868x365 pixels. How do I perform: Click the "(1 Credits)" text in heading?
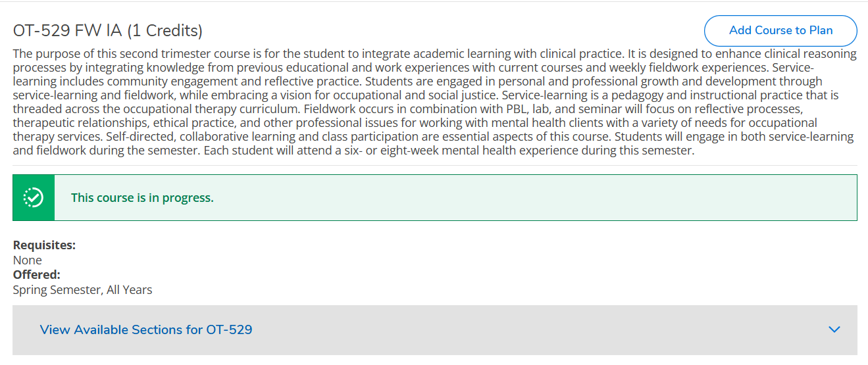165,30
